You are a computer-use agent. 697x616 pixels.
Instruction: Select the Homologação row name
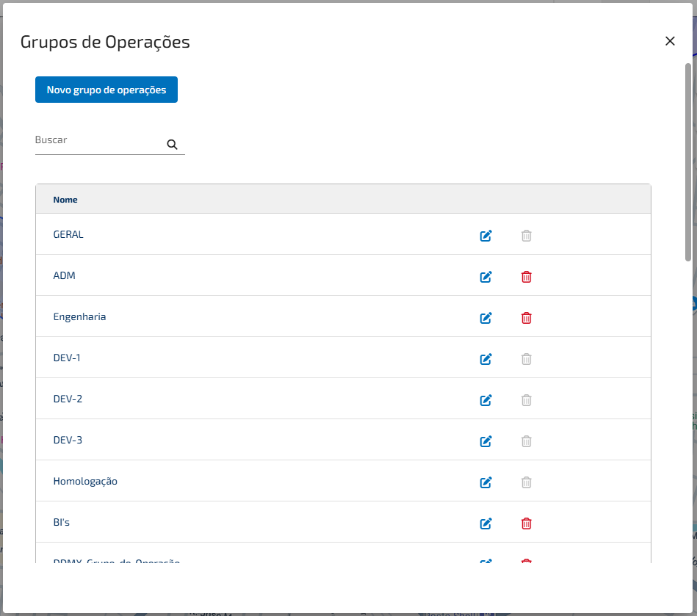click(x=85, y=482)
